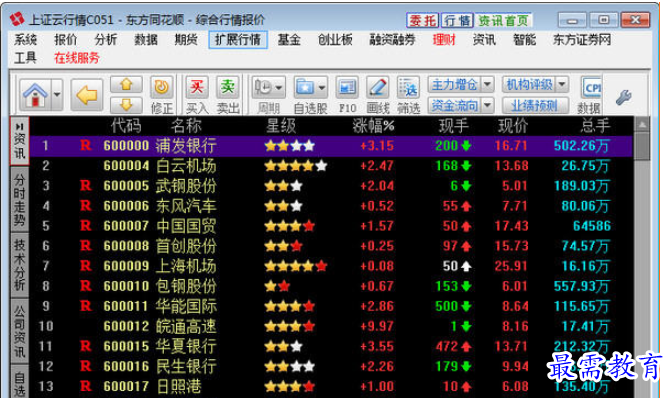
Task: Open the F10 company info icon
Action: tap(347, 88)
